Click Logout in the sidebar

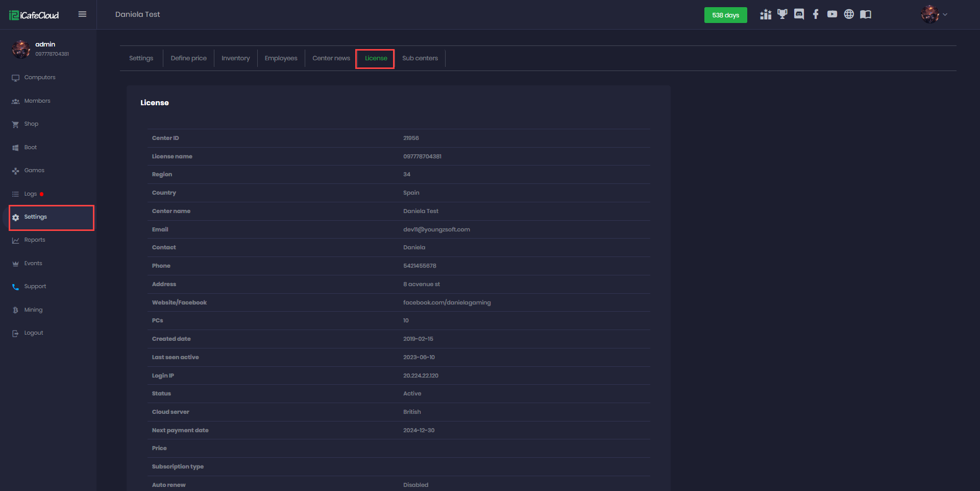point(34,333)
